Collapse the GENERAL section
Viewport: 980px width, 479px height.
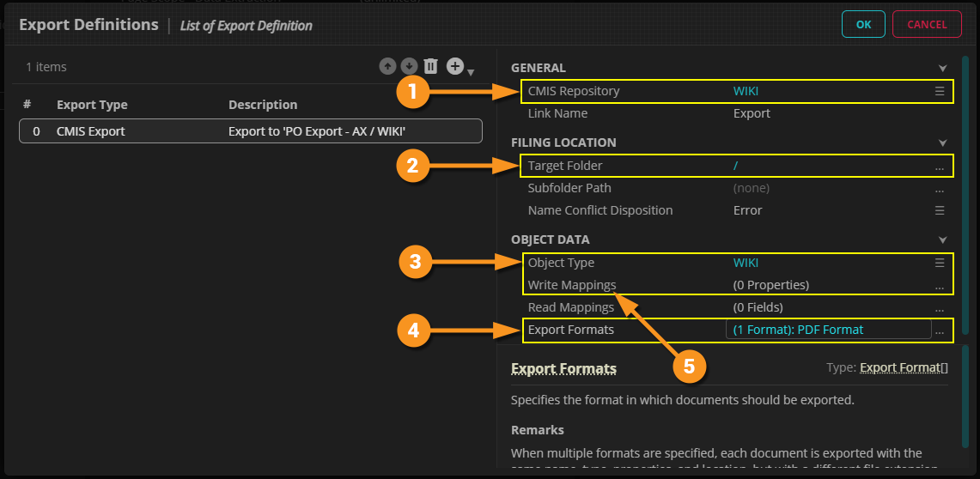(942, 68)
